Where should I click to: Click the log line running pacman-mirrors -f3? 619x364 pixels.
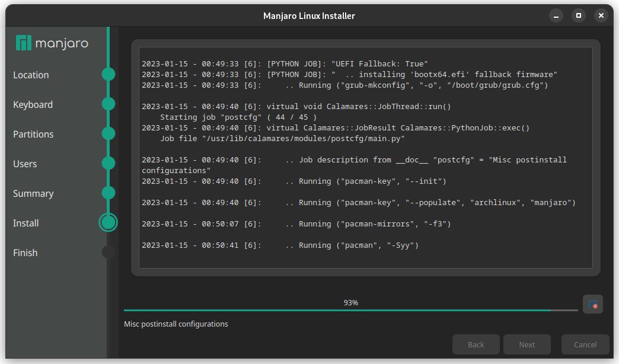(x=296, y=224)
